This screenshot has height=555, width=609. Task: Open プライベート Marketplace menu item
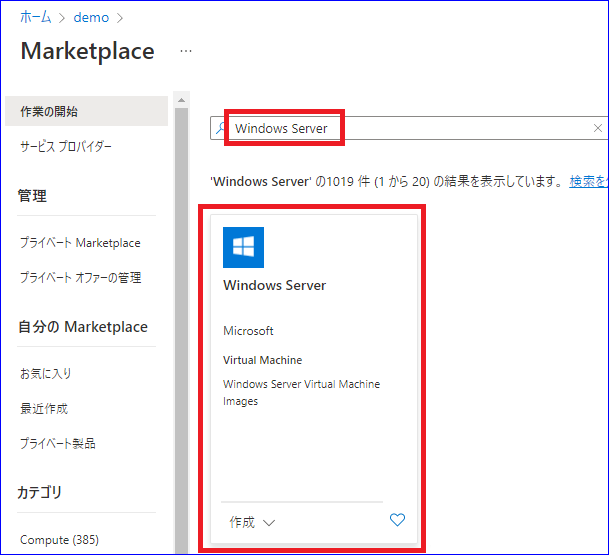[80, 243]
